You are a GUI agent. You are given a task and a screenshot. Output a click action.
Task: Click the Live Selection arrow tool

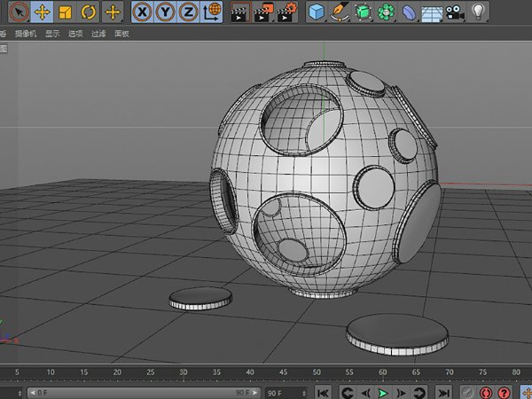19,12
